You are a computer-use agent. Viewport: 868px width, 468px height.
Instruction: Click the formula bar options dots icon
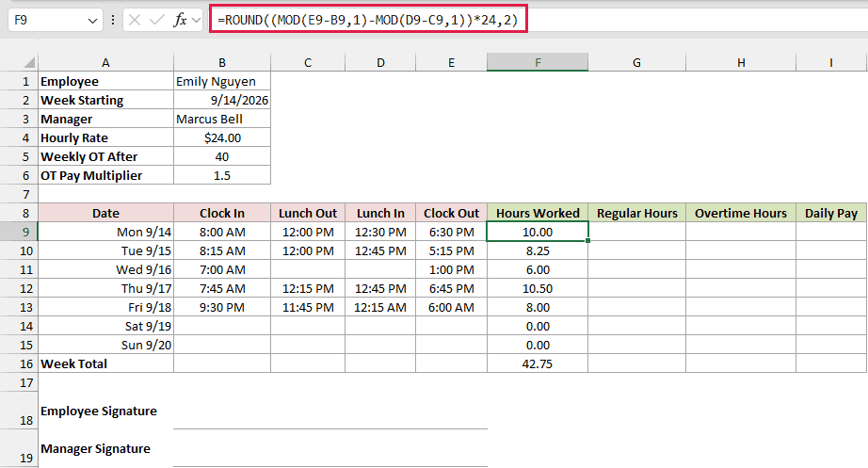(113, 21)
